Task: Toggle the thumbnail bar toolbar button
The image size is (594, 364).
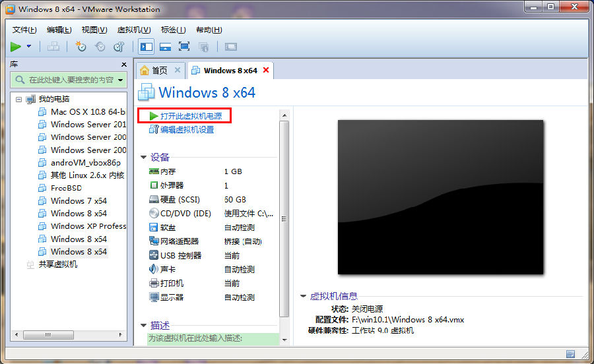Action: coord(165,47)
